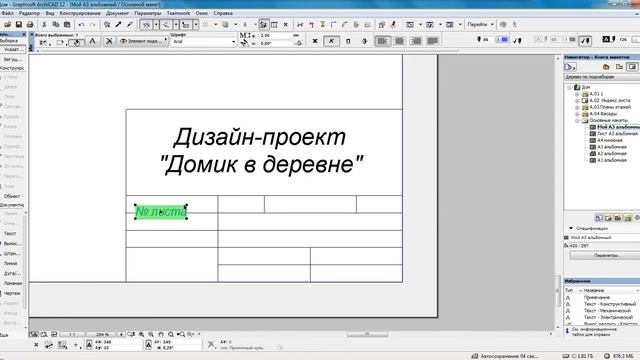Open the Документ menu

(117, 13)
